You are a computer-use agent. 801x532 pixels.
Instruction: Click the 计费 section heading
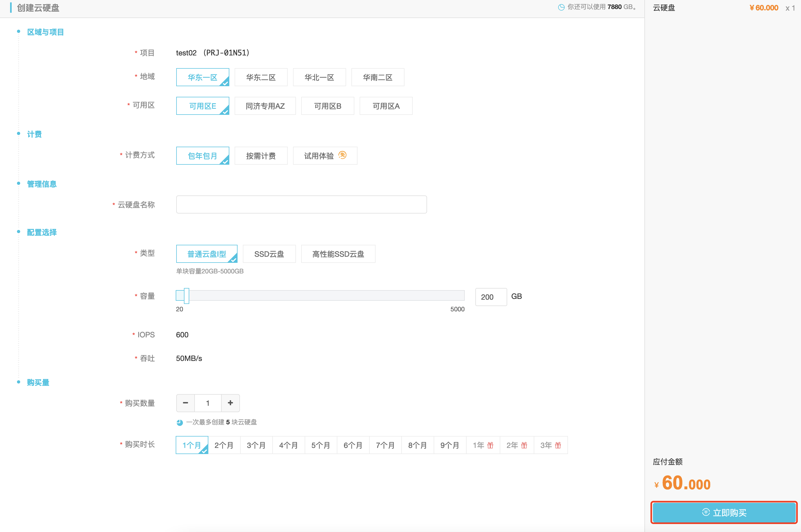coord(34,134)
